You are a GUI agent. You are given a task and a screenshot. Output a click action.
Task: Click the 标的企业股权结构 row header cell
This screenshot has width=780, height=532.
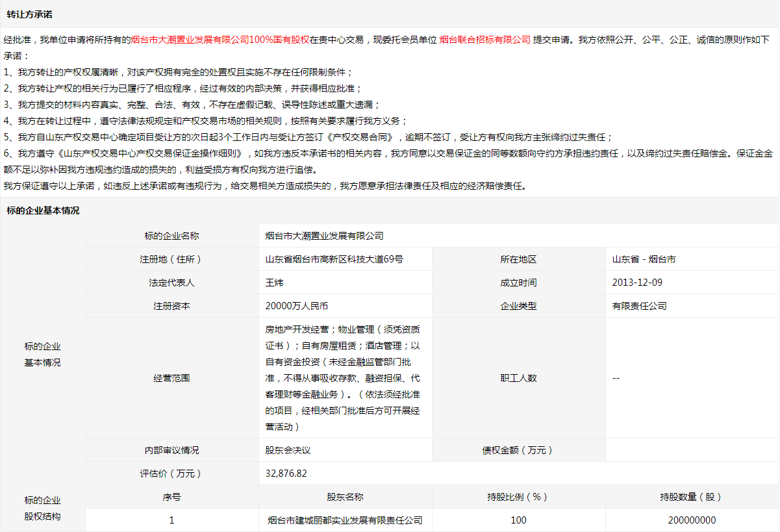[x=43, y=509]
